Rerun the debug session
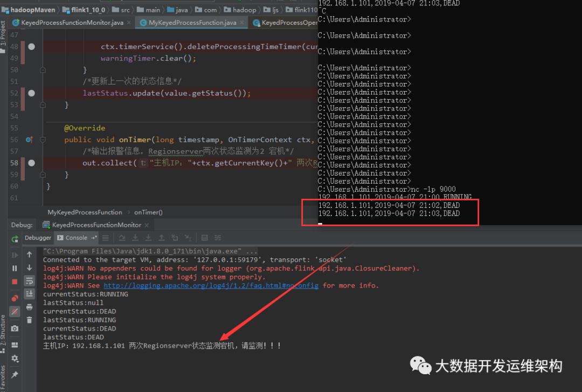Image resolution: width=582 pixels, height=392 pixels. [x=15, y=238]
